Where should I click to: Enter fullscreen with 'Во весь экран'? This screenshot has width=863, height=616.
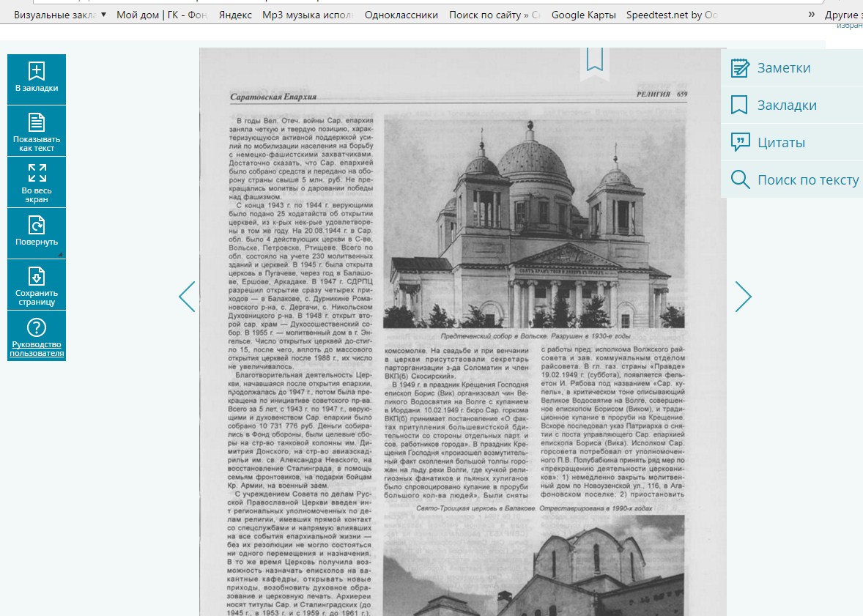pos(37,174)
